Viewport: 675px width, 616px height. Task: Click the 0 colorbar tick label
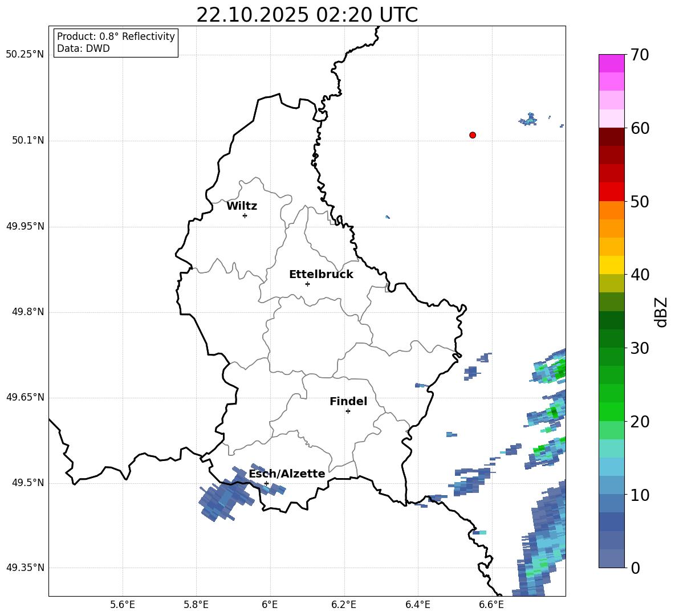tap(635, 568)
